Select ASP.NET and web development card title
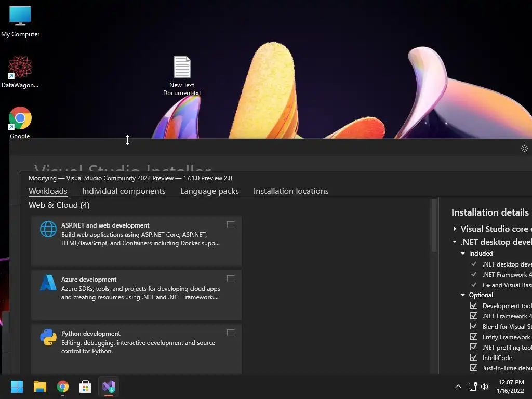532x399 pixels. (105, 225)
